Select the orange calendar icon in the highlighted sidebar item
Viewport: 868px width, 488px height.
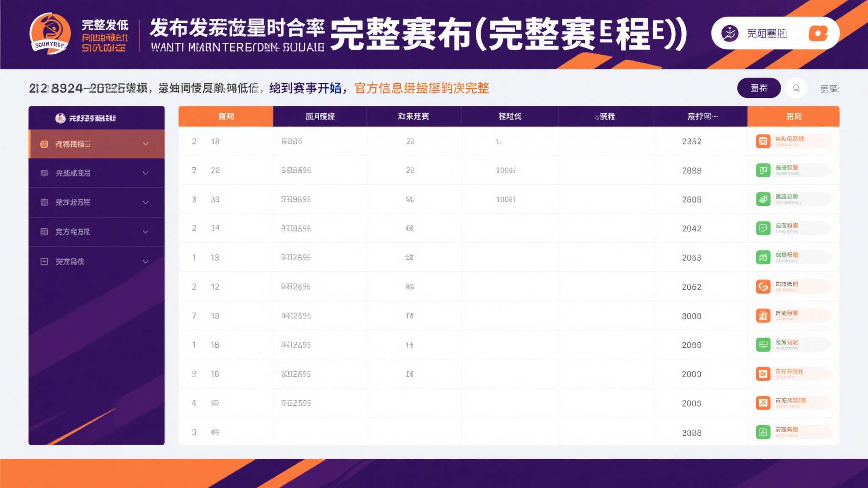(45, 143)
